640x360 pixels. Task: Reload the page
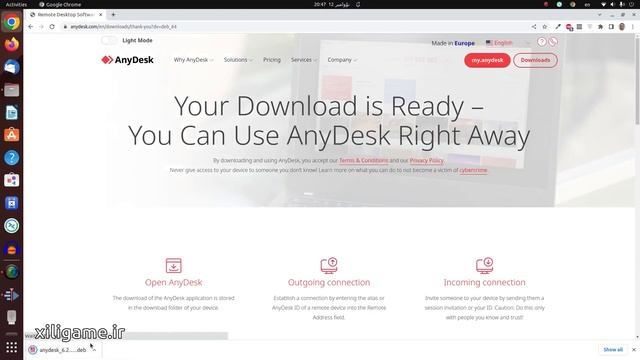52,27
